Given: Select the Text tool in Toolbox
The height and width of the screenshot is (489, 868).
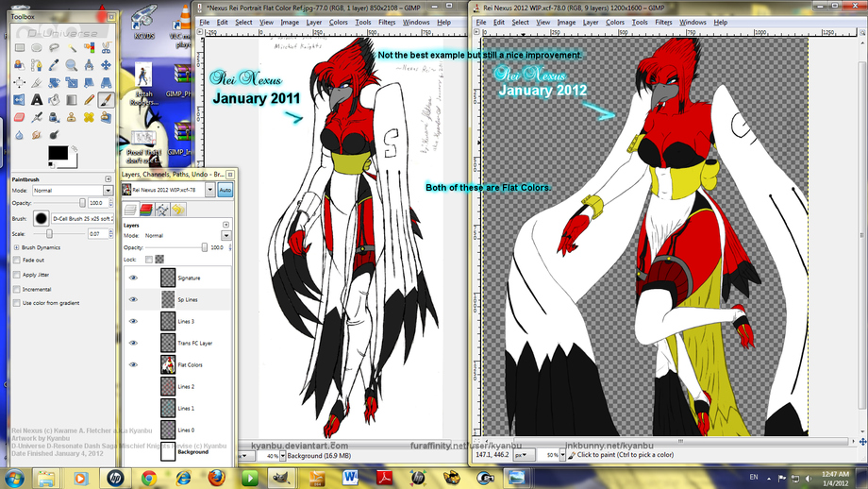Looking at the screenshot, I should pyautogui.click(x=37, y=99).
